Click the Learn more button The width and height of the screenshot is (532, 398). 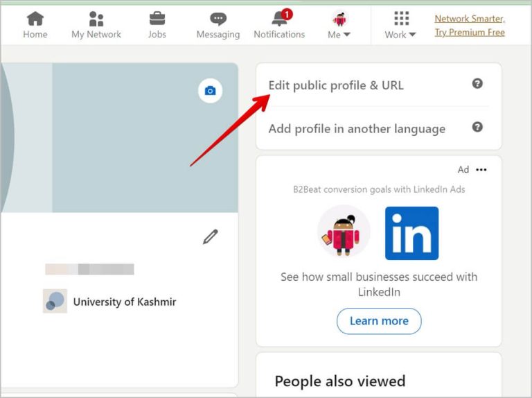pos(379,321)
